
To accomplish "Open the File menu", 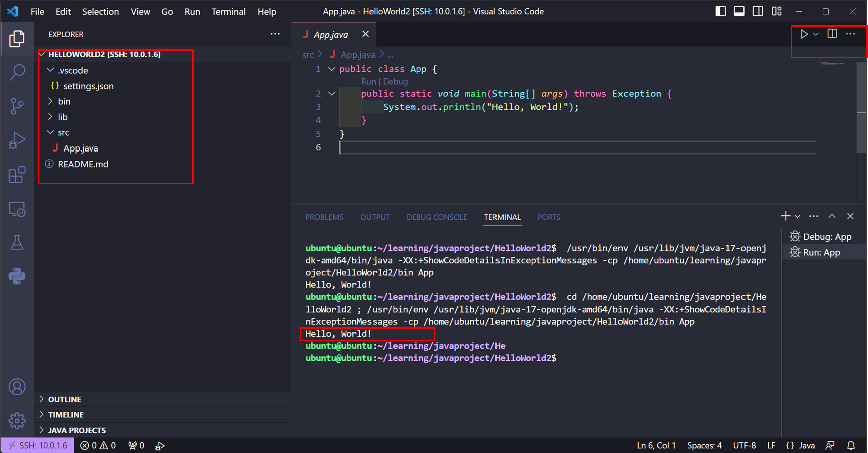I will [x=37, y=11].
